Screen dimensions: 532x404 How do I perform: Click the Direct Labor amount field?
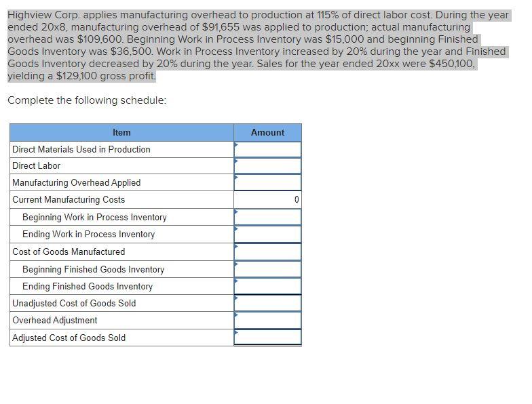tap(267, 166)
